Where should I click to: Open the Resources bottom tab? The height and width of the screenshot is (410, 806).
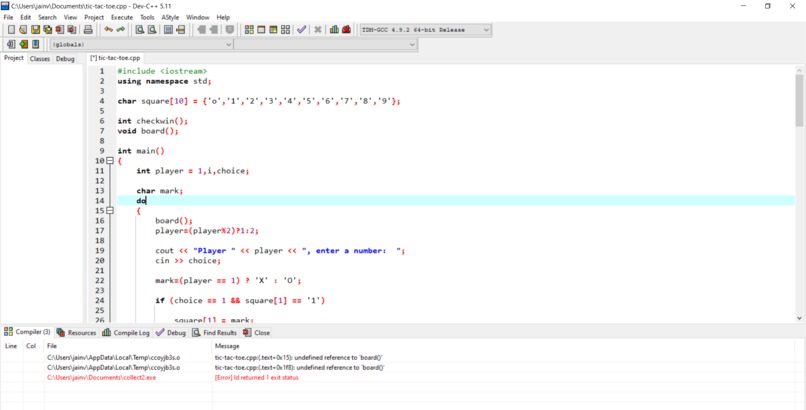76,332
